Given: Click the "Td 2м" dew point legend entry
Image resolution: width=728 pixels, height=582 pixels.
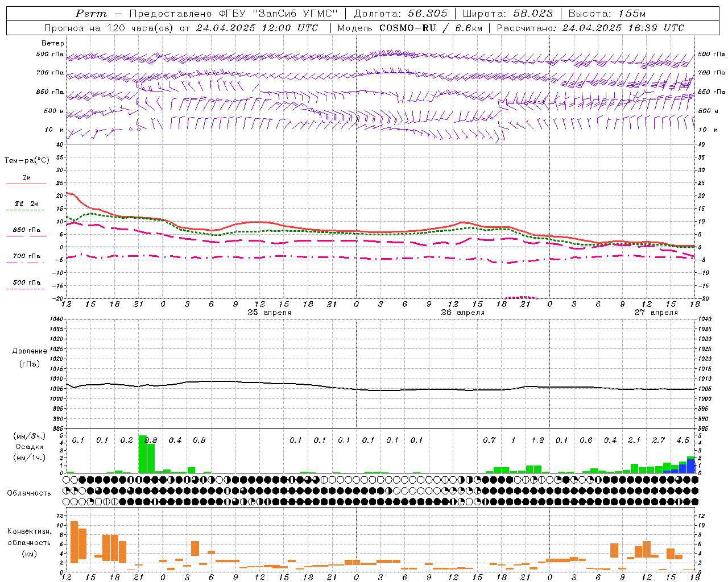Looking at the screenshot, I should (26, 203).
